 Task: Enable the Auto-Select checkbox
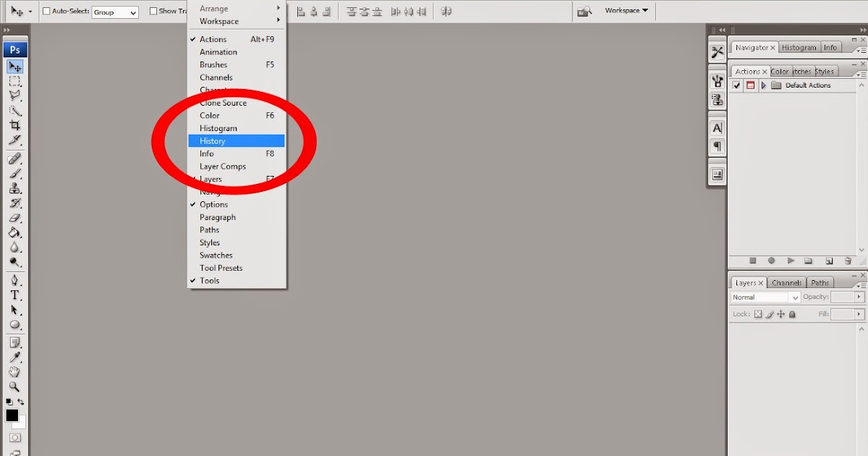click(x=47, y=11)
